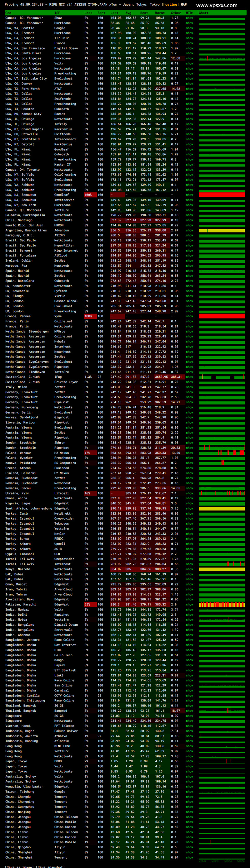Show MTR for France, Rennes

(189, 316)
